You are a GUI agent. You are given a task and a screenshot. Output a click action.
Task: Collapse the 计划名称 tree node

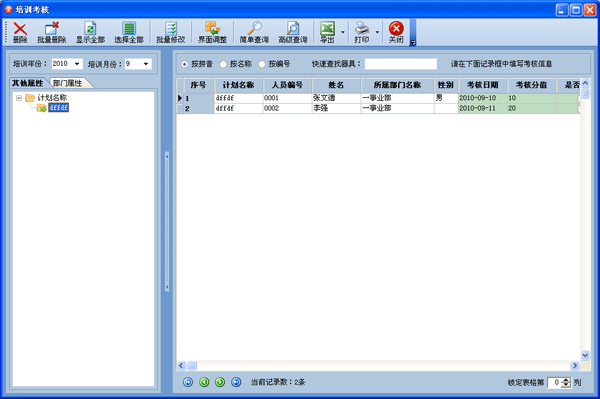[x=19, y=98]
